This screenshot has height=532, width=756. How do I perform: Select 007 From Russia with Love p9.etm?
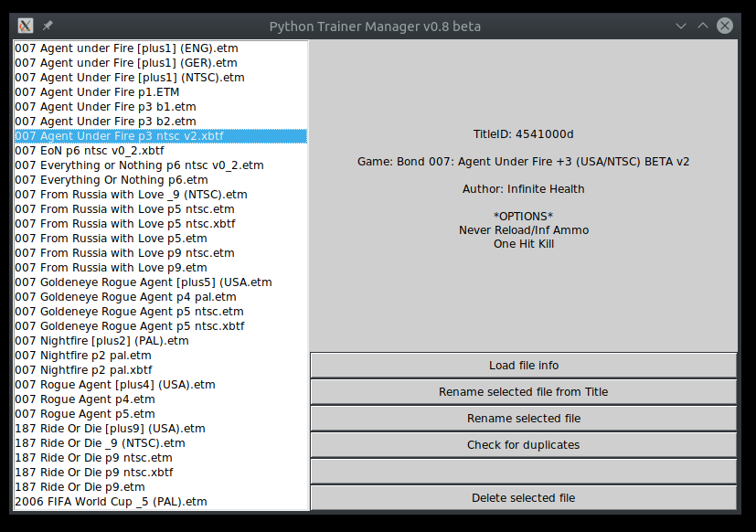(161, 268)
